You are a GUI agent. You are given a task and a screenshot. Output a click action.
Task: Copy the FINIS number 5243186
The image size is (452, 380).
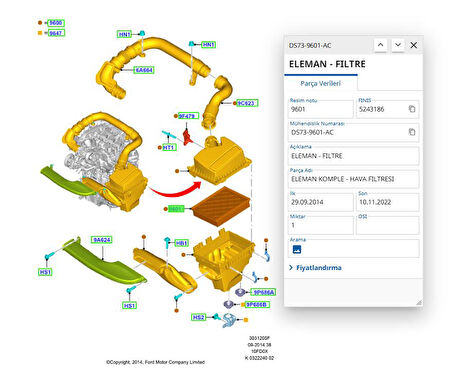[x=412, y=109]
